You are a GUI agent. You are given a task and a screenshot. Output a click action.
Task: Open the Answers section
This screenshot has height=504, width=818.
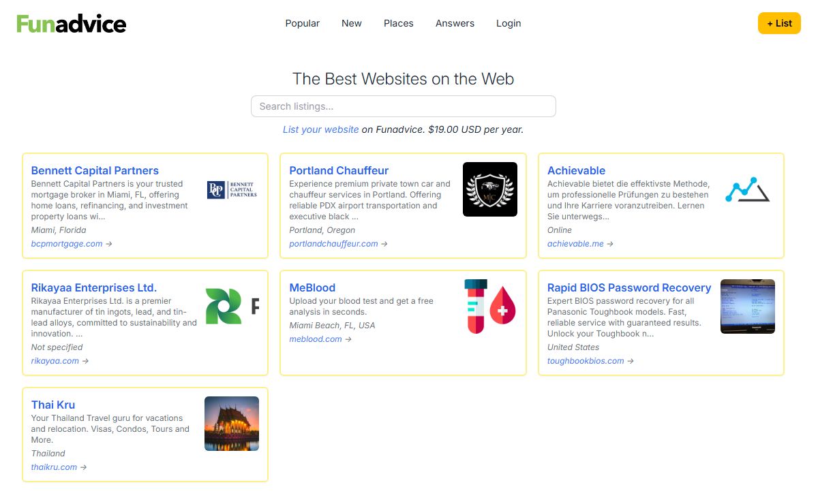pyautogui.click(x=455, y=23)
